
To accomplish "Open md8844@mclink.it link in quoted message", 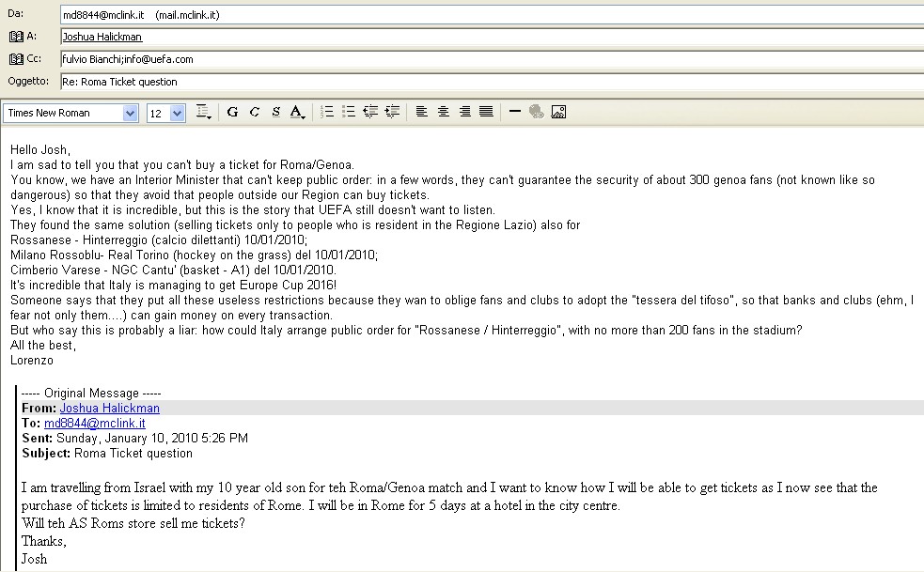I will click(x=94, y=423).
